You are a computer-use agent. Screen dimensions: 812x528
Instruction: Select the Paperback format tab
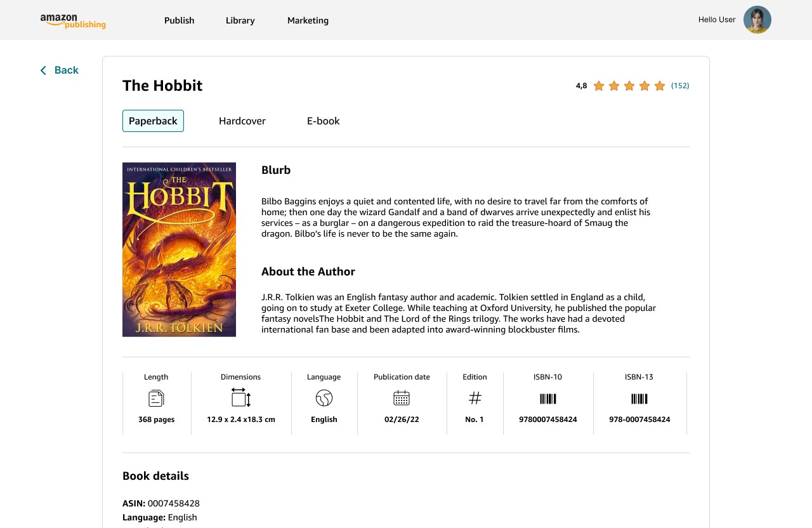click(x=153, y=121)
